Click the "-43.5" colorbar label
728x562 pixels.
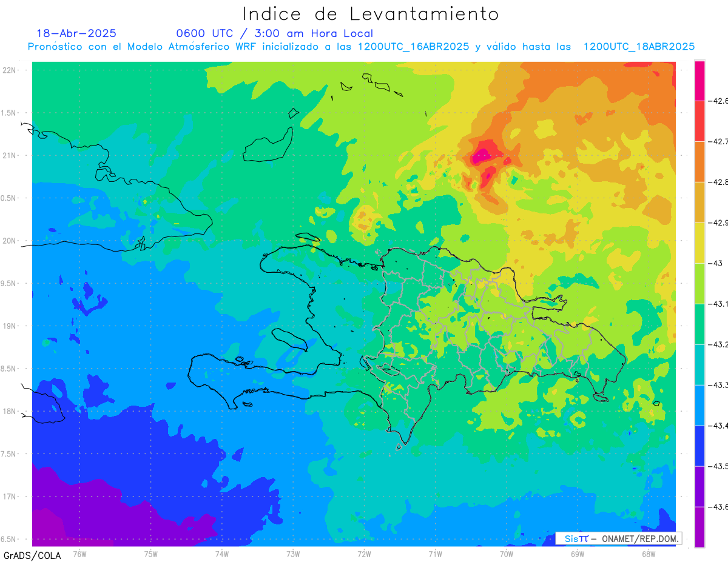718,466
